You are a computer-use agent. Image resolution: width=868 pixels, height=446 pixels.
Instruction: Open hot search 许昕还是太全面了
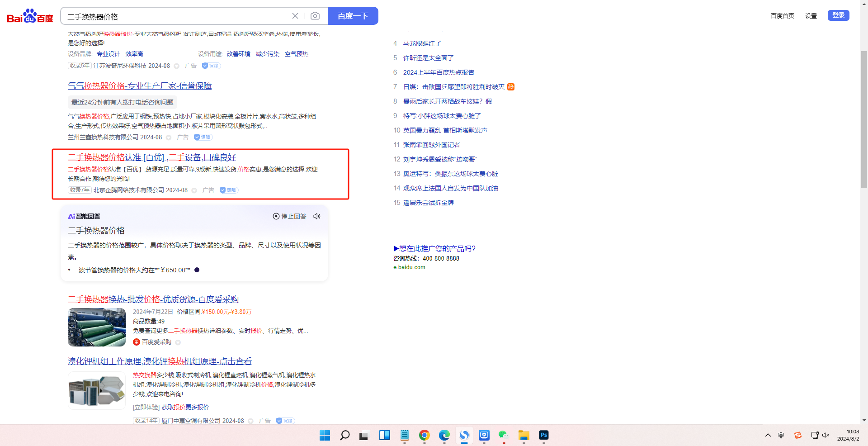(x=429, y=58)
